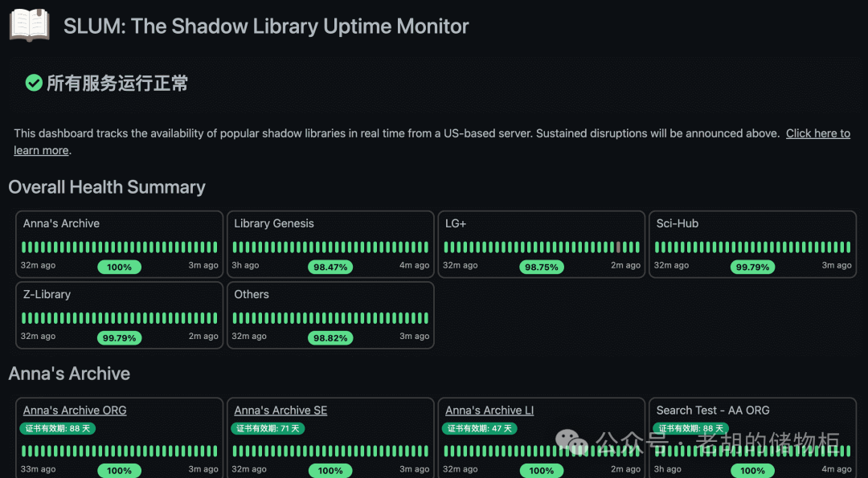Click Z-Library's 99.79% uptime badge
The height and width of the screenshot is (478, 868).
point(120,338)
